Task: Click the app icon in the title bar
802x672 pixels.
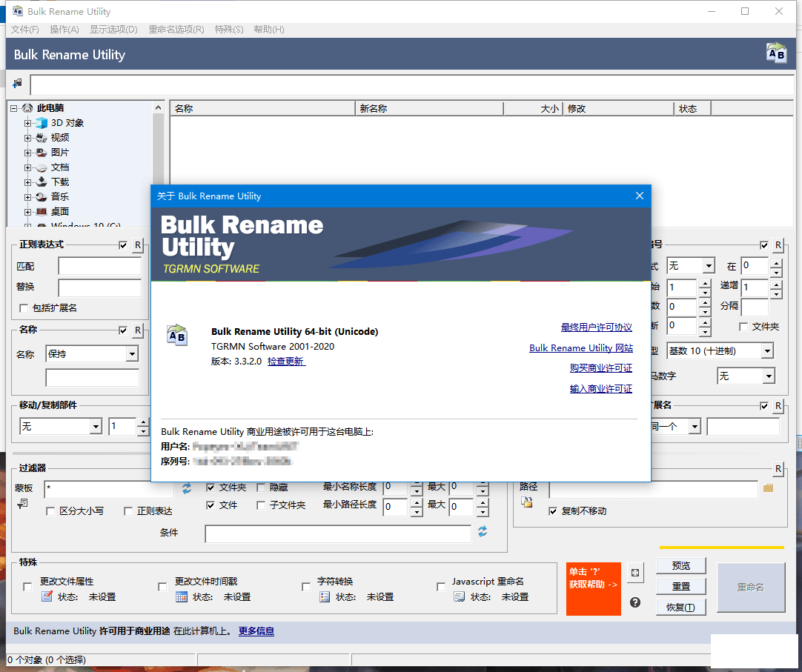Action: pos(17,10)
